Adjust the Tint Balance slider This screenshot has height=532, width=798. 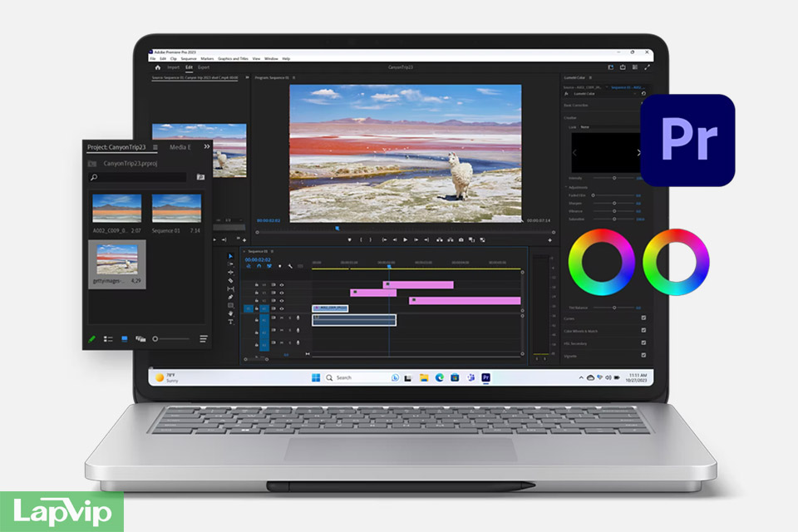pyautogui.click(x=614, y=308)
